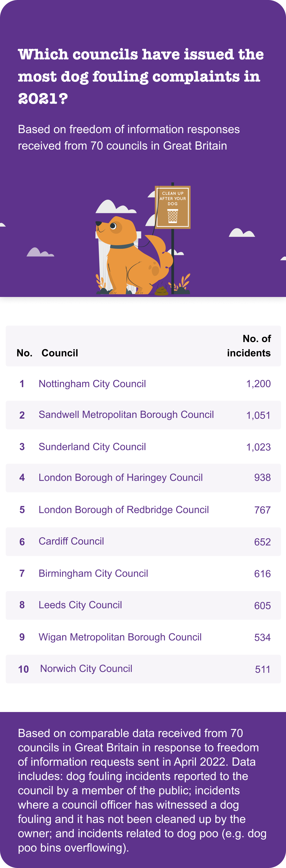Image resolution: width=286 pixels, height=868 pixels.
Task: Click the methodology footnote paragraph
Action: coord(142,790)
